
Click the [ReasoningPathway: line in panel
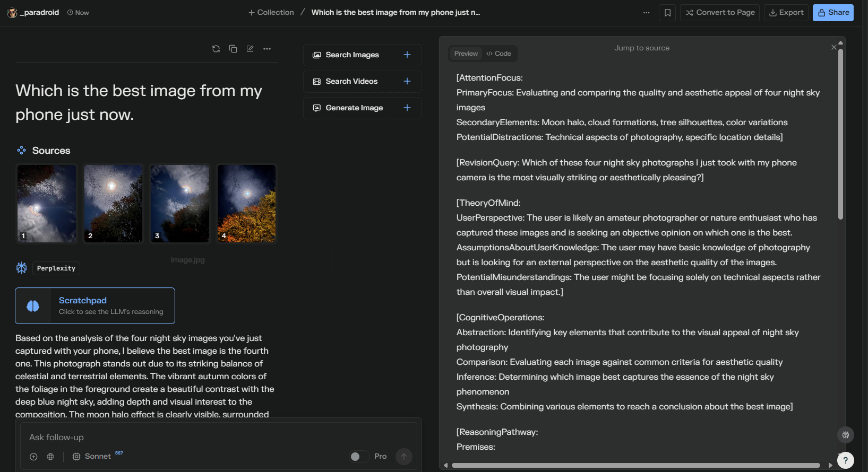point(497,432)
